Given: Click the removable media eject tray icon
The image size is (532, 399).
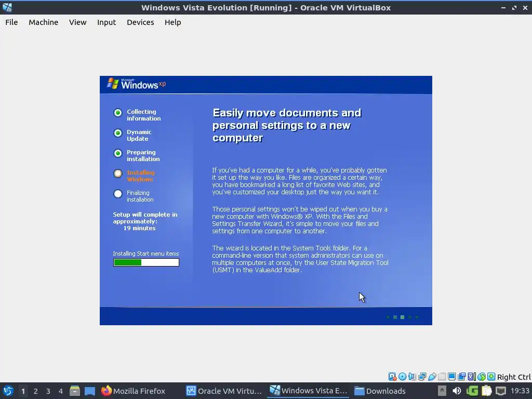Looking at the screenshot, I should tap(442, 391).
